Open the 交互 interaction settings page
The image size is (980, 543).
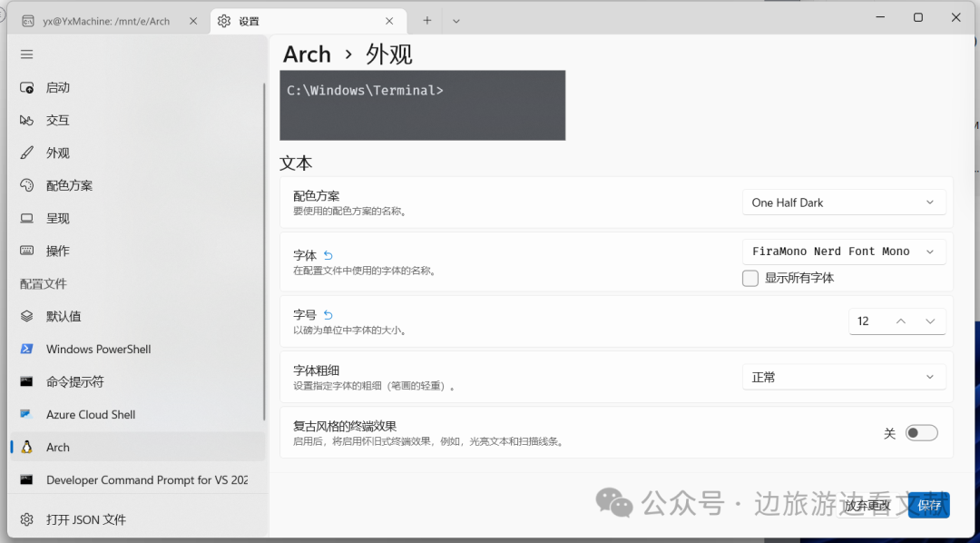[138, 120]
